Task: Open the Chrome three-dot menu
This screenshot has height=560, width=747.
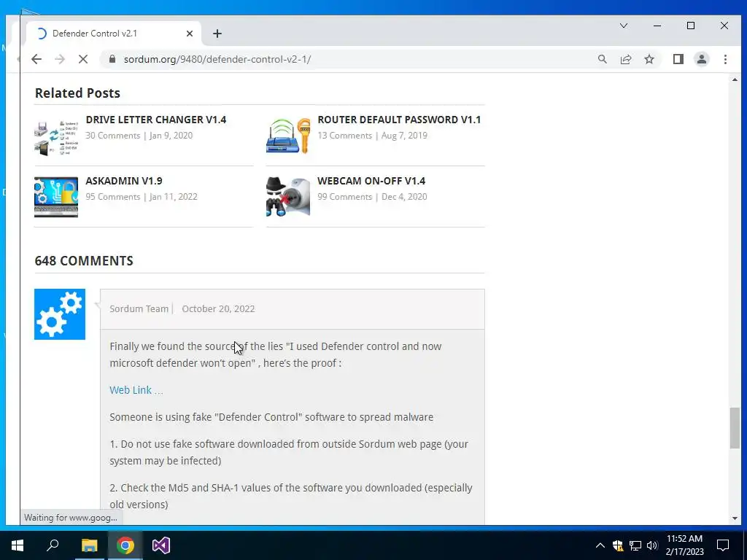Action: point(725,59)
